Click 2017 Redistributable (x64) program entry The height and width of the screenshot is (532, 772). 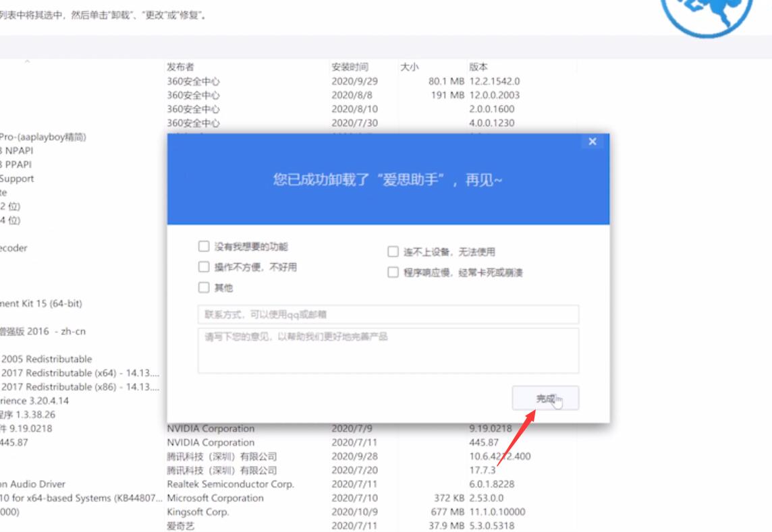coord(80,373)
